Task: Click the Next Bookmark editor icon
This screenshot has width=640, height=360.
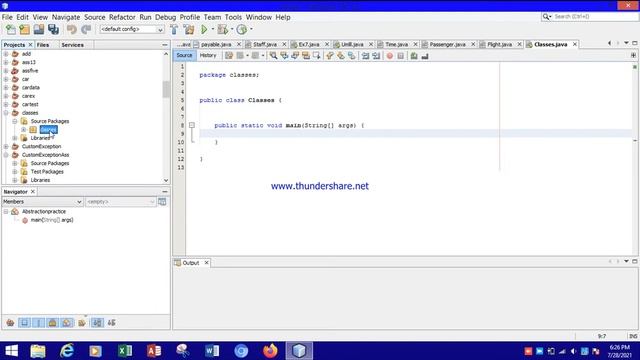Action: click(x=340, y=56)
